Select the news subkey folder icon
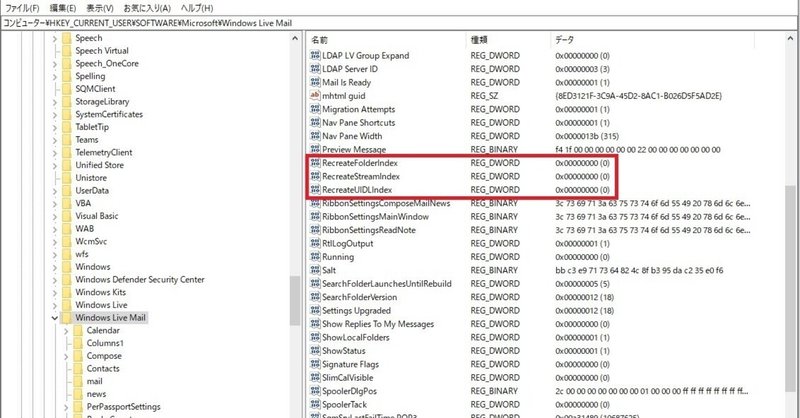Image resolution: width=800 pixels, height=418 pixels. 78,394
